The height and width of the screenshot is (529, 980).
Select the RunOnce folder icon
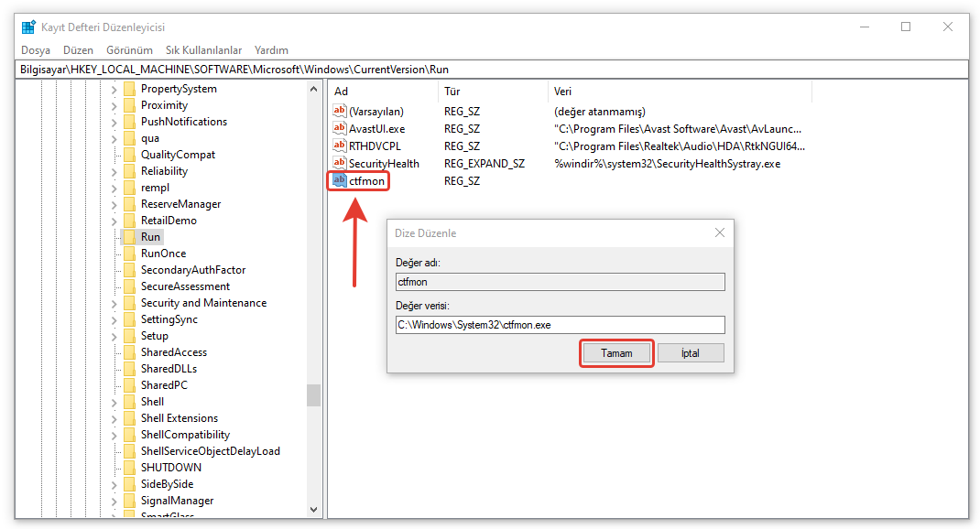point(129,254)
